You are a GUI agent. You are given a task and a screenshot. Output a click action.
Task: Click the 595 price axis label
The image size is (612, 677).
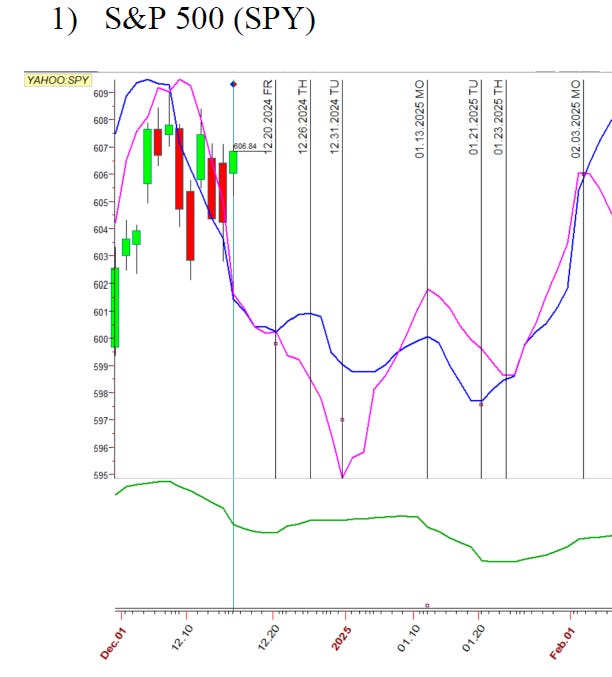point(100,475)
